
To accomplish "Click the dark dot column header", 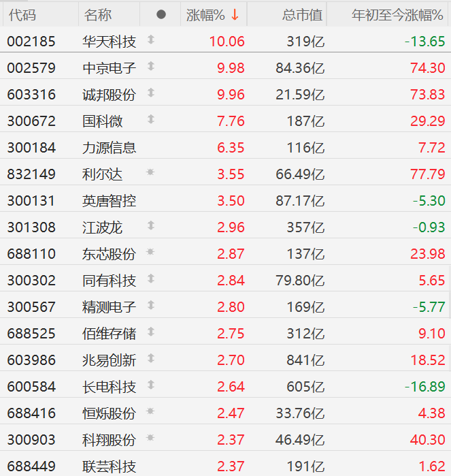I will pos(161,14).
